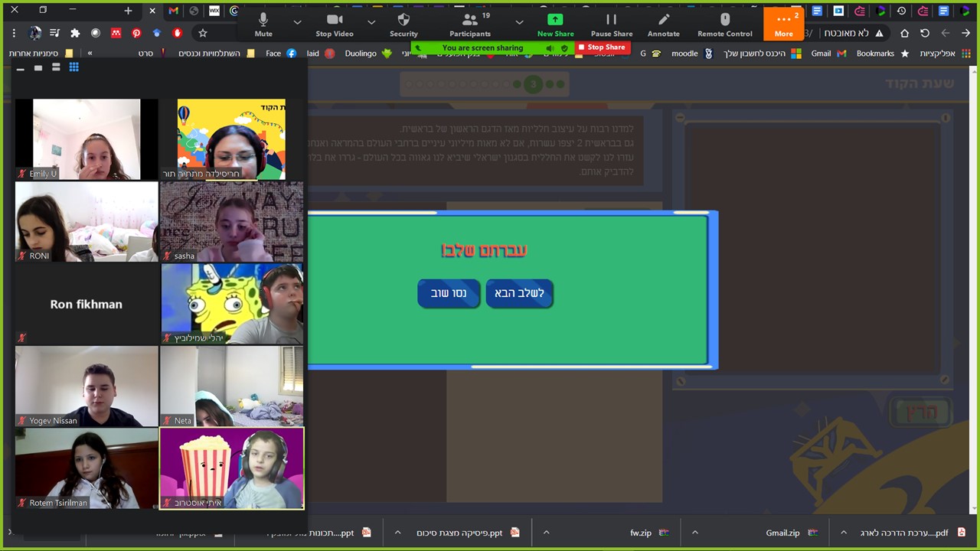Select Neta video thumbnail
Screen dimensions: 980x551
click(232, 386)
